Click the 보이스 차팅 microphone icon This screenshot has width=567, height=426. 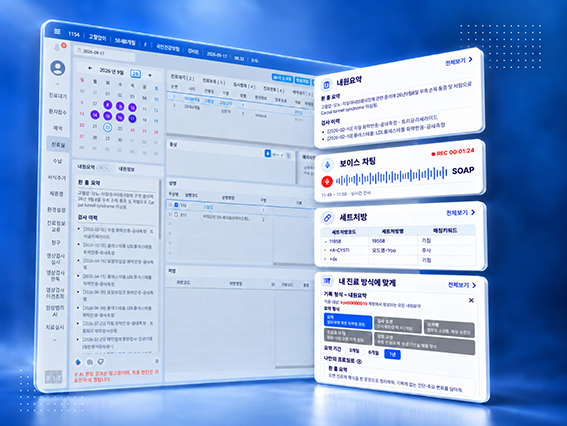click(327, 165)
